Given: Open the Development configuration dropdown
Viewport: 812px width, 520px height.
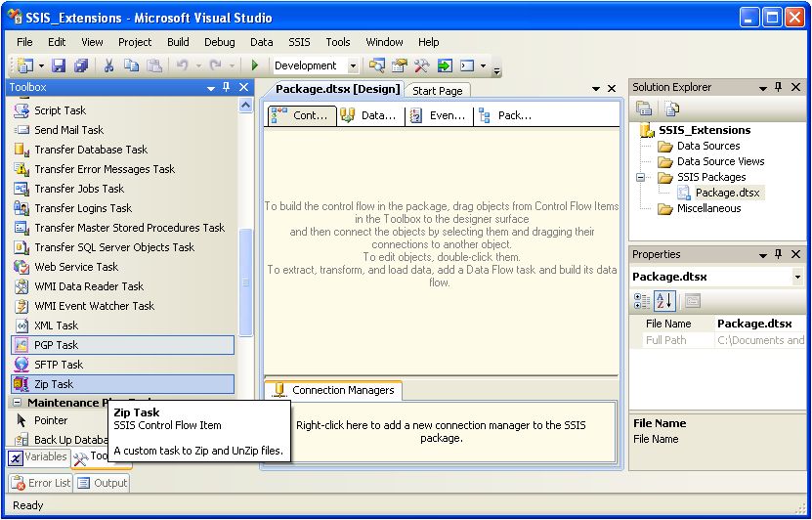Looking at the screenshot, I should click(x=353, y=65).
